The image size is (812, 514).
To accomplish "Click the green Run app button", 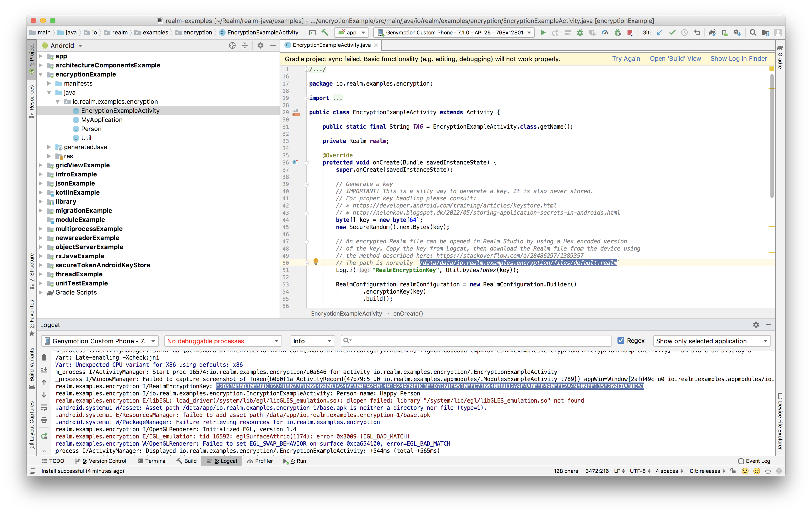I will point(543,33).
